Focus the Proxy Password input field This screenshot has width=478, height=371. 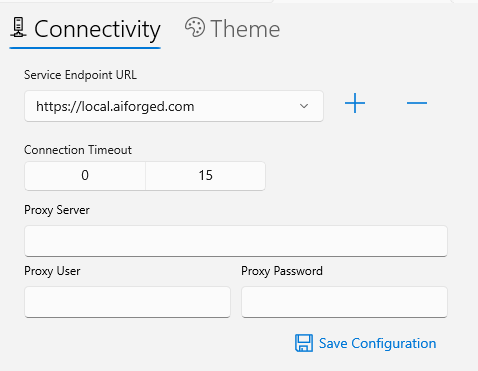[x=344, y=302]
